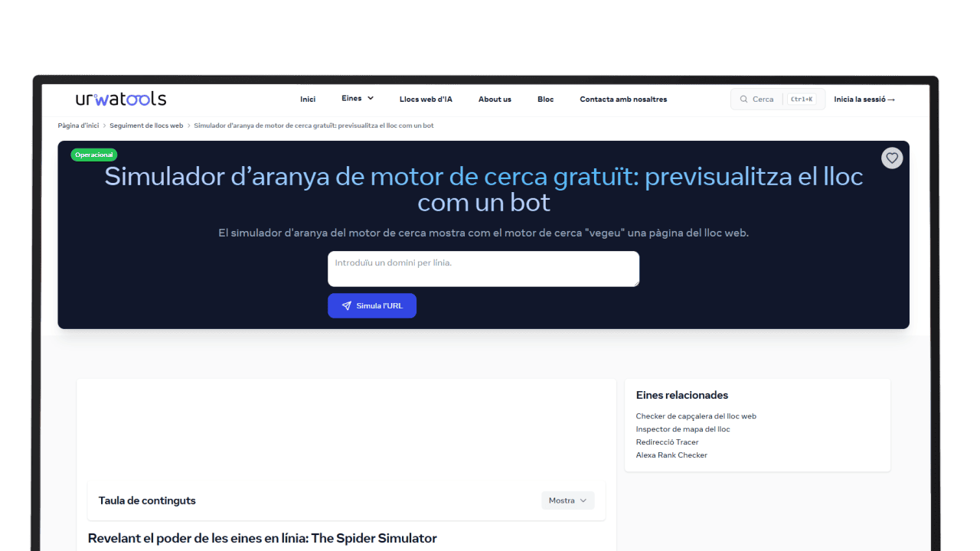Click the search magnifier icon
Image resolution: width=980 pixels, height=551 pixels.
(743, 99)
